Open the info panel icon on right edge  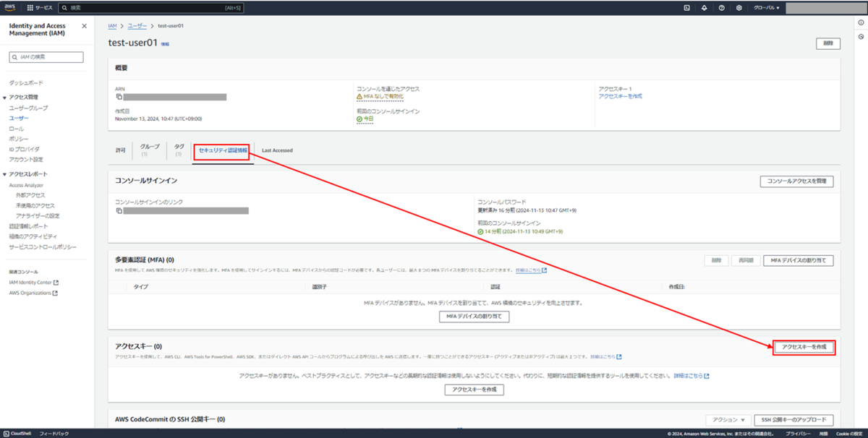(861, 22)
